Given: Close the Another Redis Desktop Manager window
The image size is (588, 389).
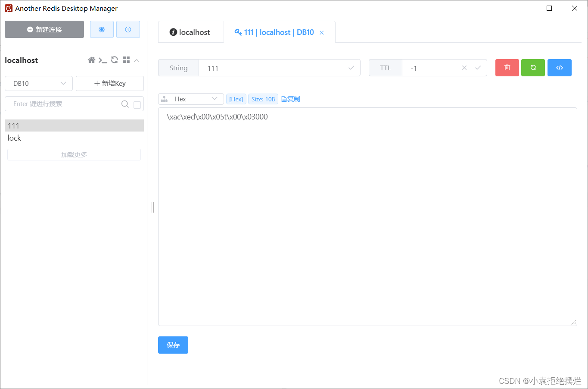Looking at the screenshot, I should click(575, 8).
